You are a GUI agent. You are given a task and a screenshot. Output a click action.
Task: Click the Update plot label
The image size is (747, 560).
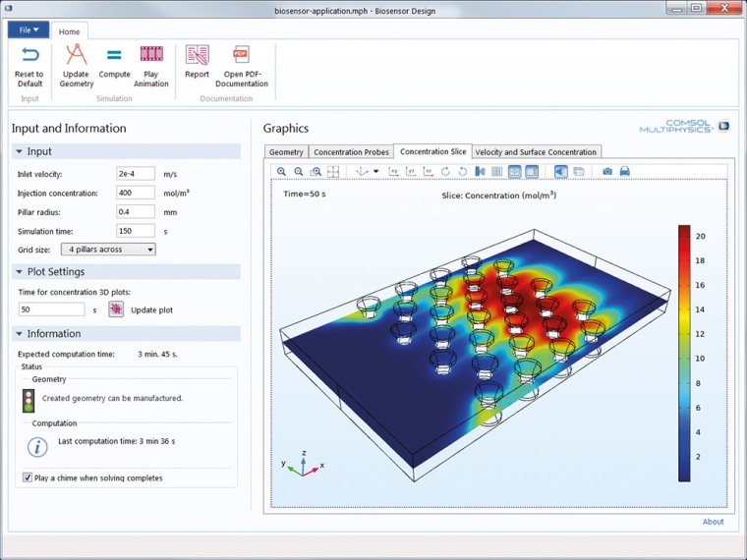click(151, 310)
